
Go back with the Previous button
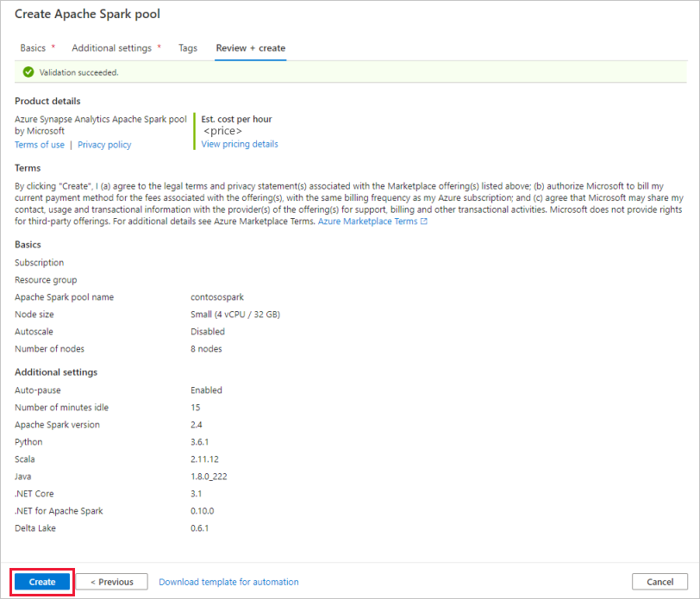coord(114,582)
